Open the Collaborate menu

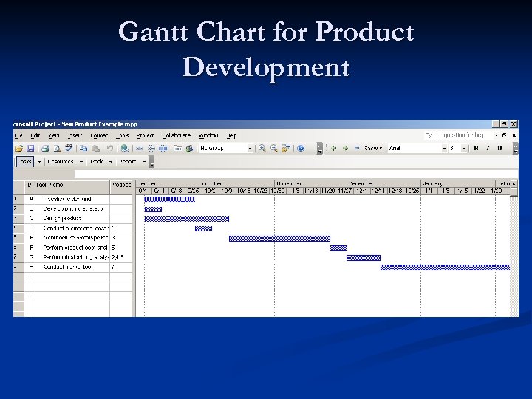[177, 136]
